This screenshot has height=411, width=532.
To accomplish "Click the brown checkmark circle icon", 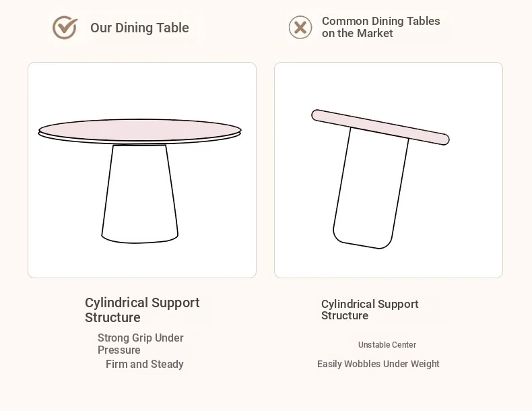I will pos(65,27).
